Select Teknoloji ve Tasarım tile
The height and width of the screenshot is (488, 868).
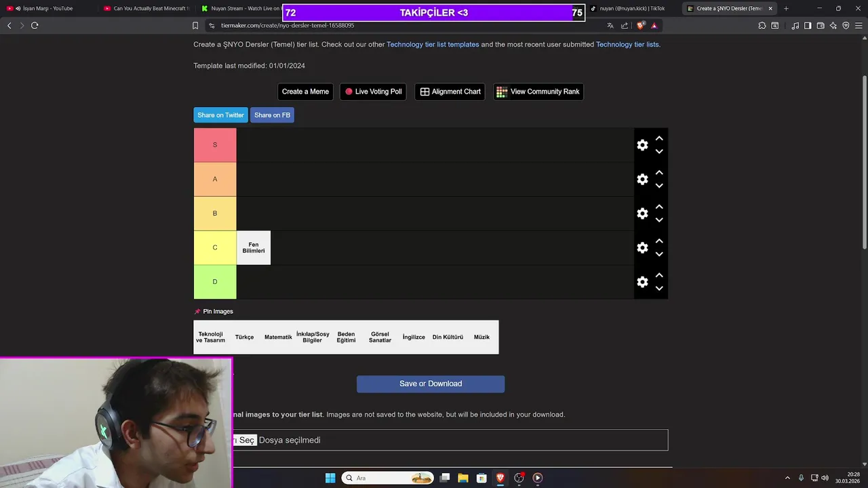coord(210,337)
